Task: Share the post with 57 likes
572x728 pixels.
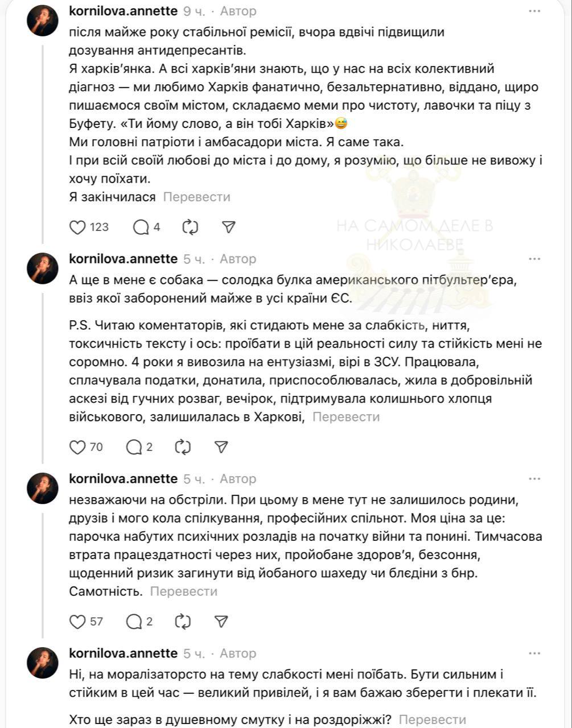Action: pyautogui.click(x=221, y=622)
